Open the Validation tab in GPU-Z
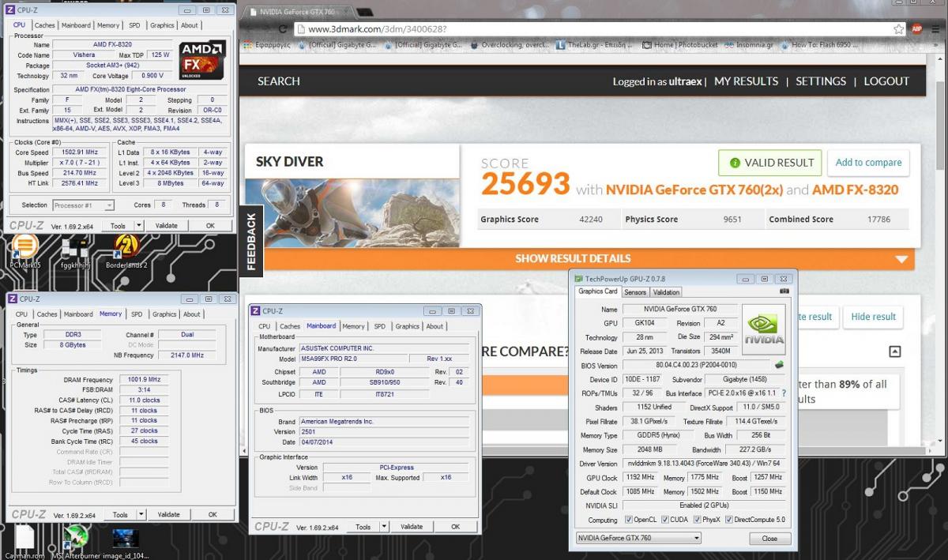The width and height of the screenshot is (948, 560). click(667, 292)
